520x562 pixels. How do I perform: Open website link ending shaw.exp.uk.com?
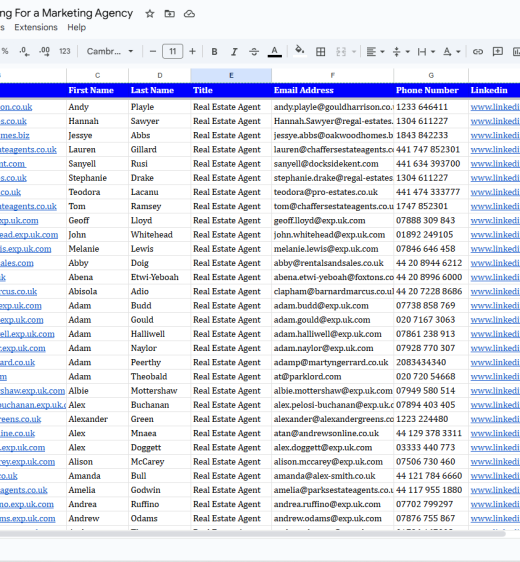coord(32,391)
